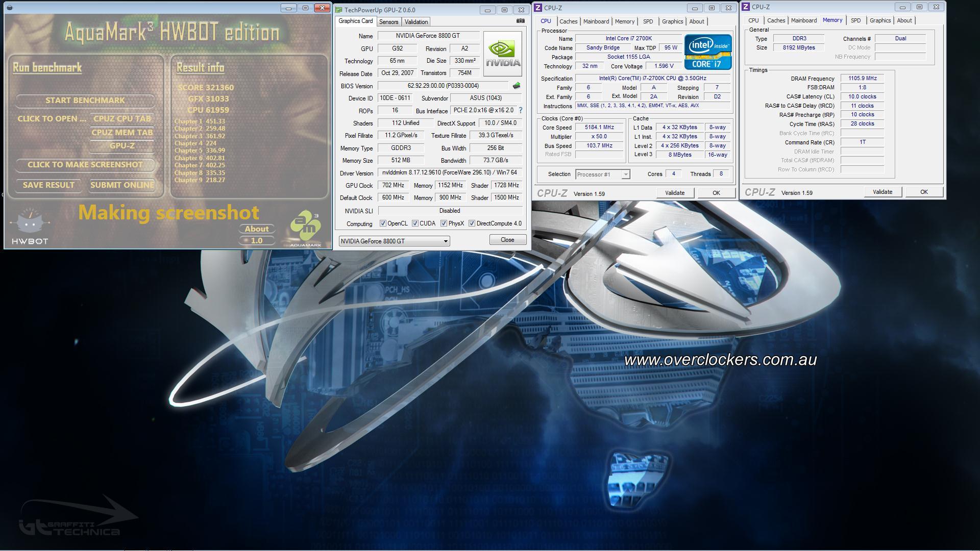
Task: Click GPU-Z button in AquaMark
Action: [122, 146]
